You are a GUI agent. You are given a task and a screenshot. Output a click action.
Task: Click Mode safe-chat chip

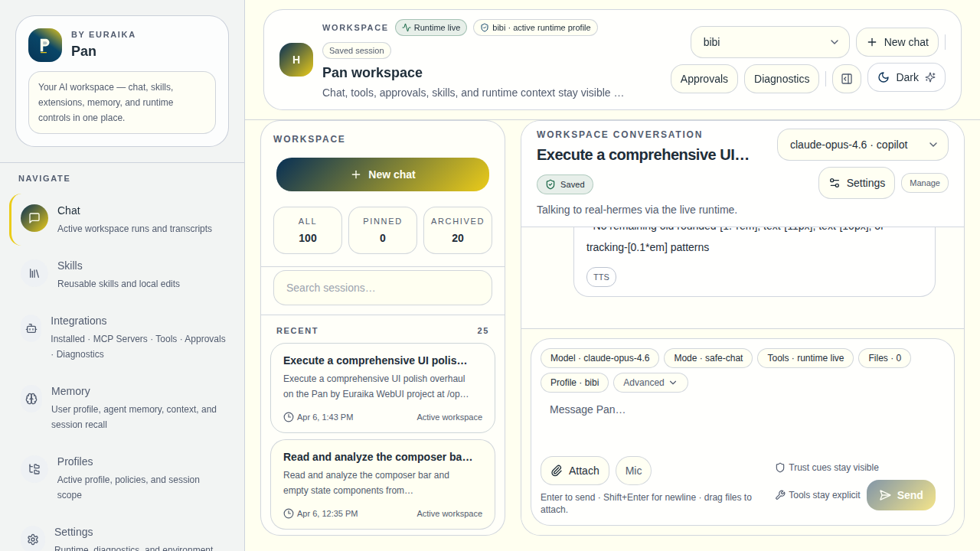[708, 358]
